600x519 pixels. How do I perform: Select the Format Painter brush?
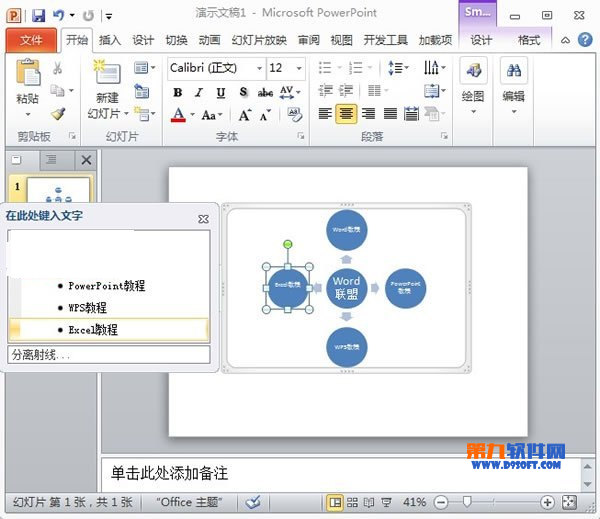[58, 114]
